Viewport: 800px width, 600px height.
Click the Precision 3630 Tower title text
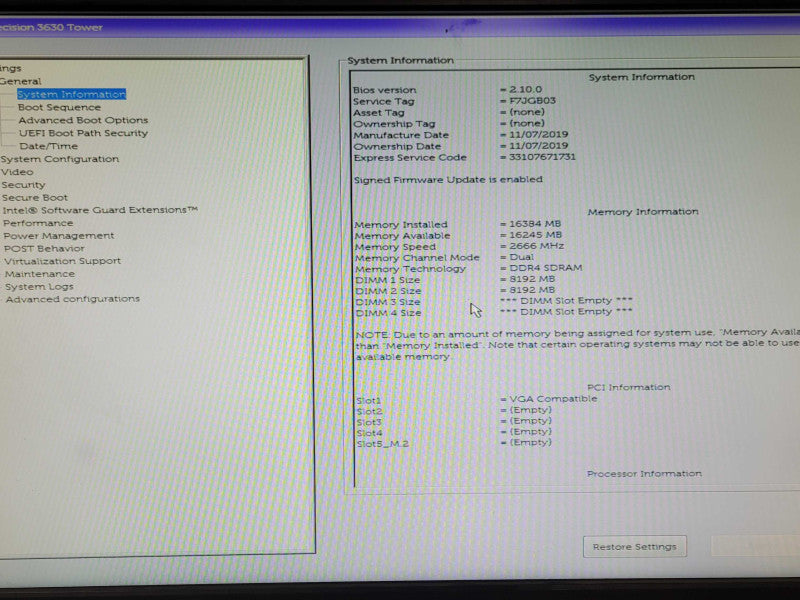point(51,27)
